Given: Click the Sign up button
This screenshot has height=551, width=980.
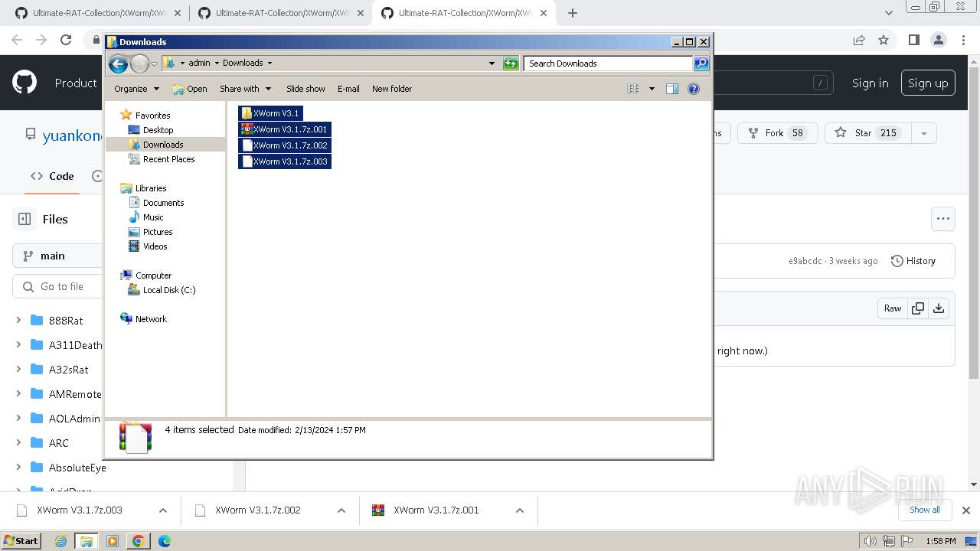Looking at the screenshot, I should [928, 83].
